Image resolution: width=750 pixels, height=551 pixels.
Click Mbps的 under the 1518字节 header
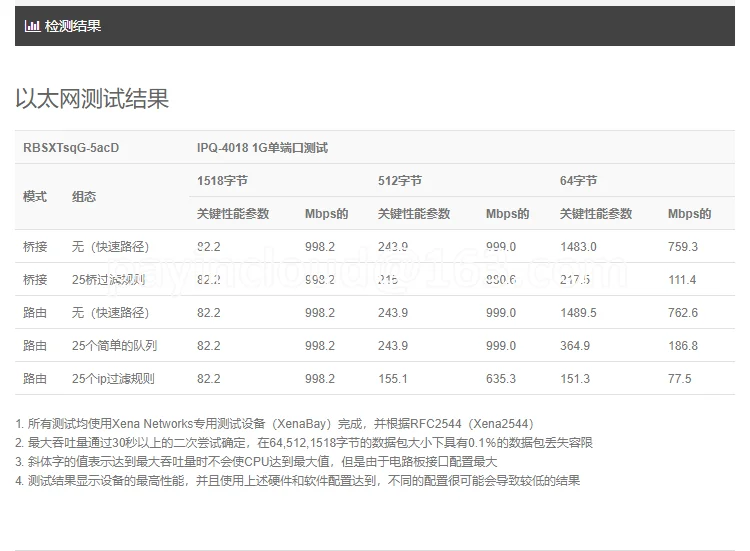326,214
